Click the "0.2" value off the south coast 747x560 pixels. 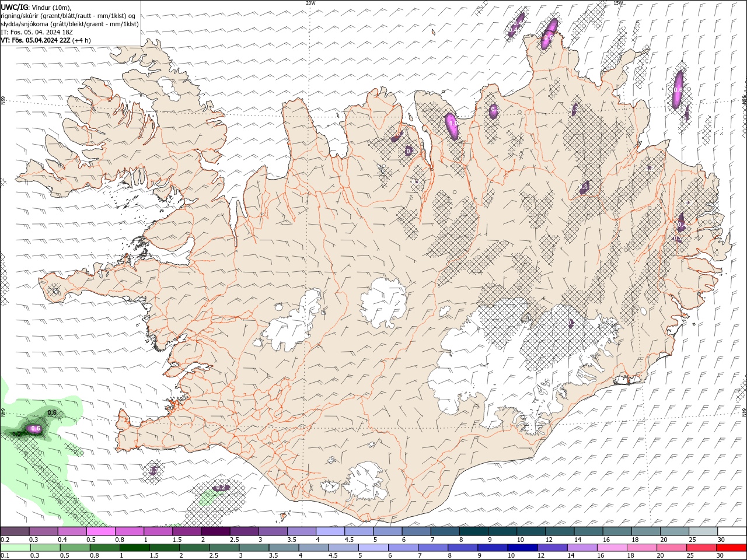221,487
